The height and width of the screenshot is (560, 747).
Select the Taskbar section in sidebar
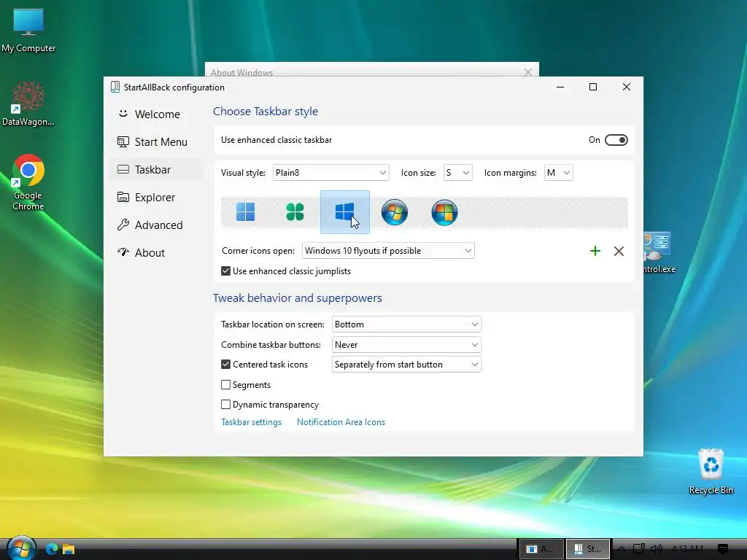tap(156, 169)
